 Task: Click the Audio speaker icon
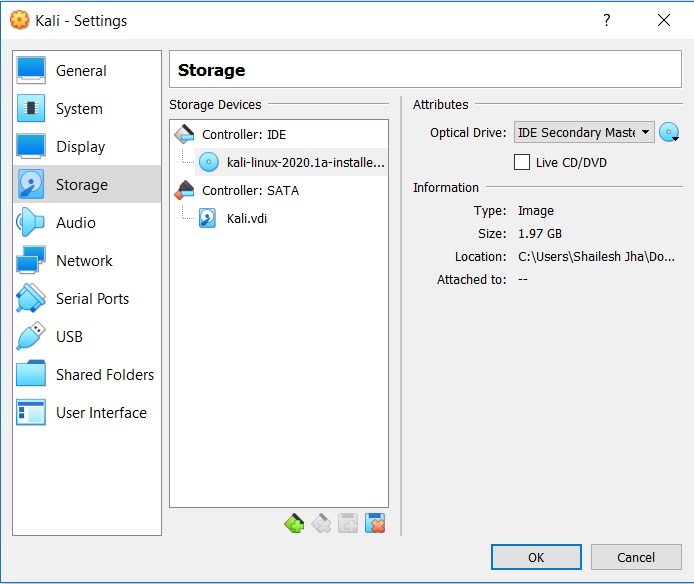click(30, 222)
